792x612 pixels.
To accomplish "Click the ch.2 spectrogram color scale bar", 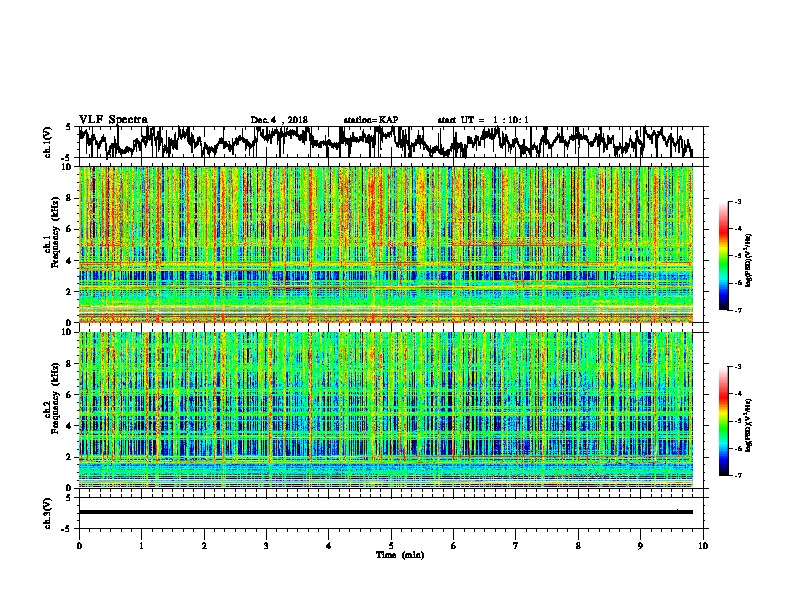I will click(x=724, y=421).
